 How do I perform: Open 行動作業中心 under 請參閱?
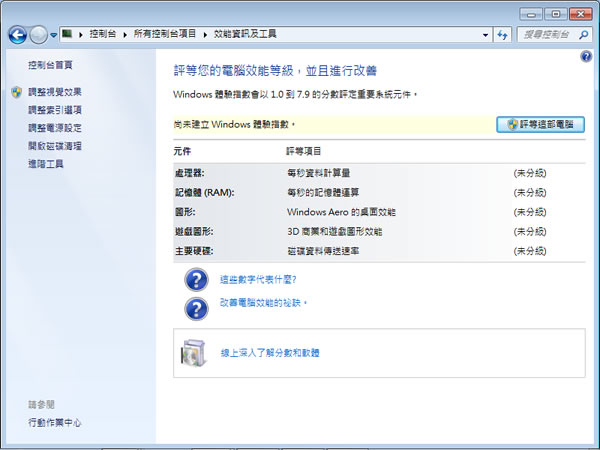pyautogui.click(x=55, y=422)
